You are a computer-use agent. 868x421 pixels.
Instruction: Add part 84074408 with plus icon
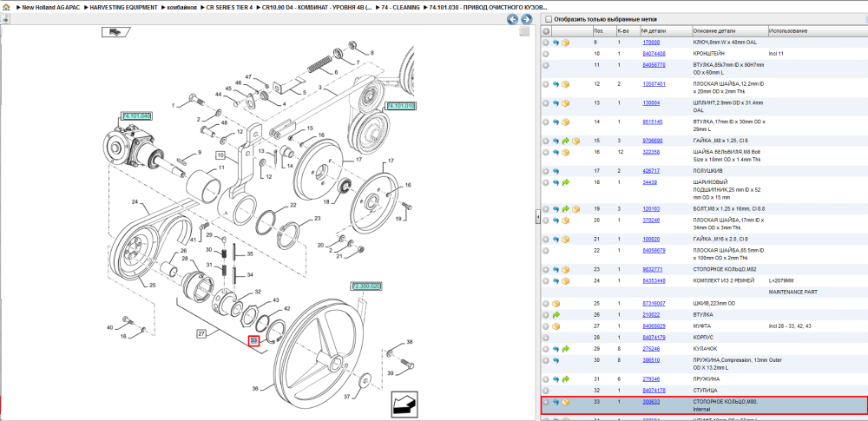(x=546, y=54)
